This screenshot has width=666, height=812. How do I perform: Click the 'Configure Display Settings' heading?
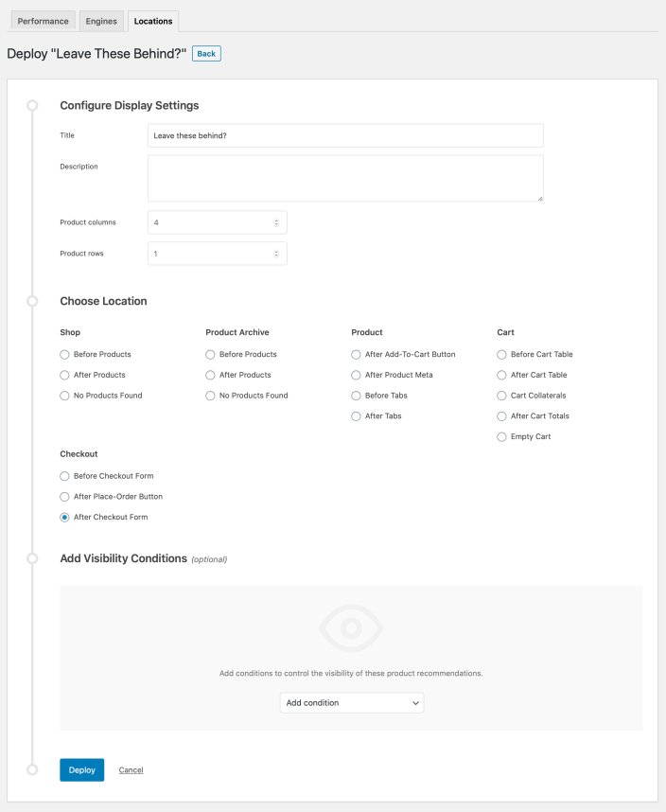pos(130,105)
